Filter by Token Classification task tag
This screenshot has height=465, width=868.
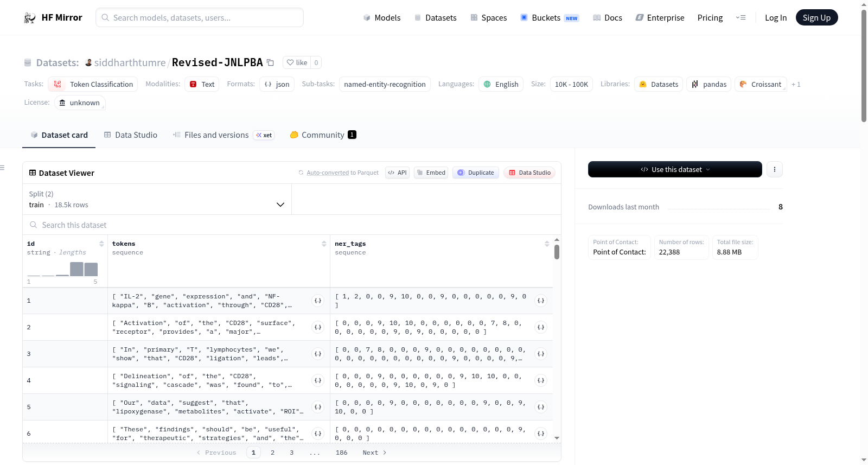[93, 84]
